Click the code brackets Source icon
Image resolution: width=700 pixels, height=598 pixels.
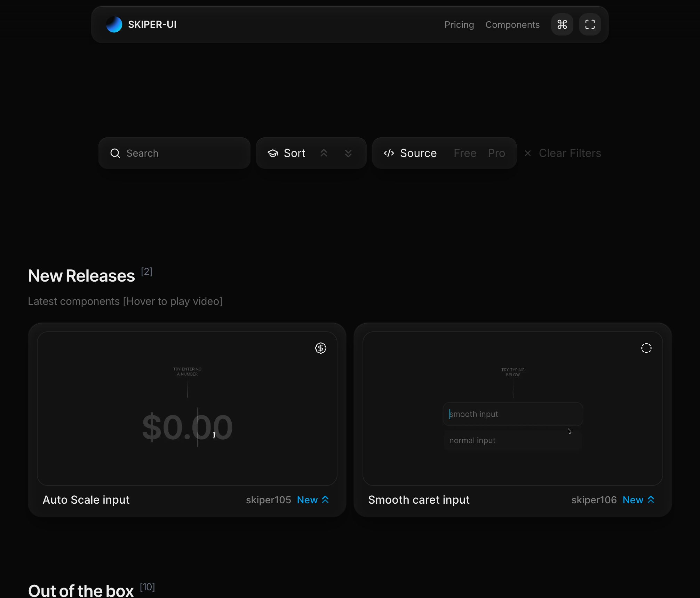389,153
